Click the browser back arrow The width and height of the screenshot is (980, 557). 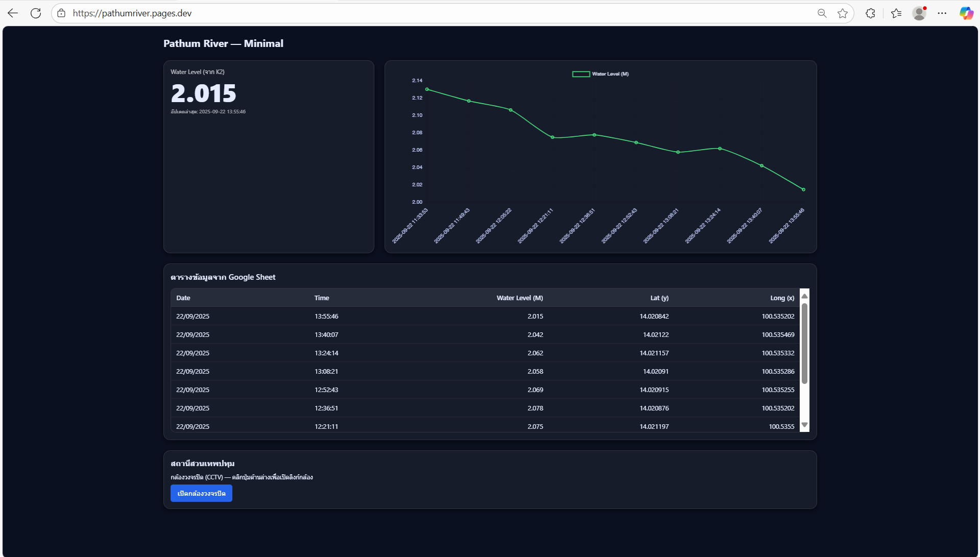pyautogui.click(x=13, y=13)
